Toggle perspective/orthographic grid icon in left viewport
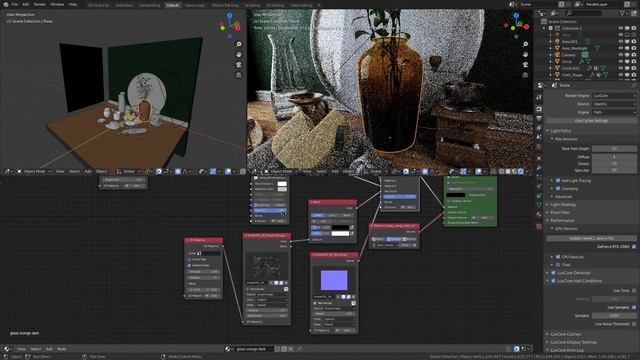The width and height of the screenshot is (640, 360). tap(239, 75)
